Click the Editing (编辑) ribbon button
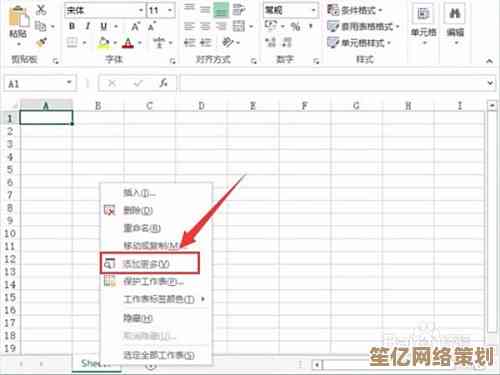Screen dimensions: 500x375 coord(455,23)
